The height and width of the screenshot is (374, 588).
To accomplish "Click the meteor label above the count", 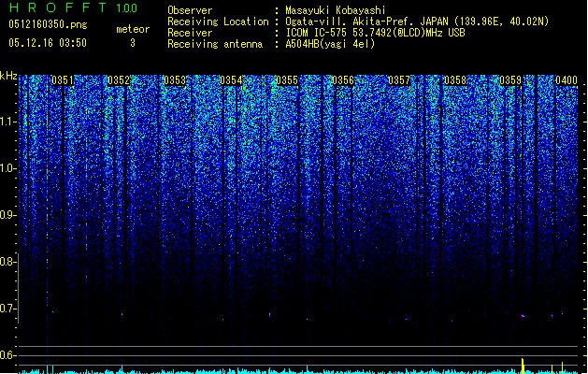I will point(133,29).
